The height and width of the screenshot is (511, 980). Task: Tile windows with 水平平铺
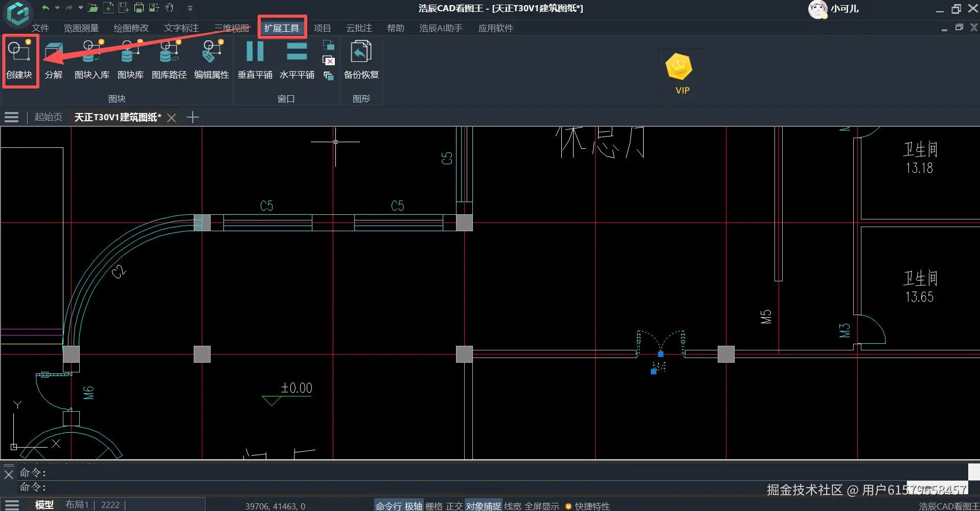pos(297,60)
